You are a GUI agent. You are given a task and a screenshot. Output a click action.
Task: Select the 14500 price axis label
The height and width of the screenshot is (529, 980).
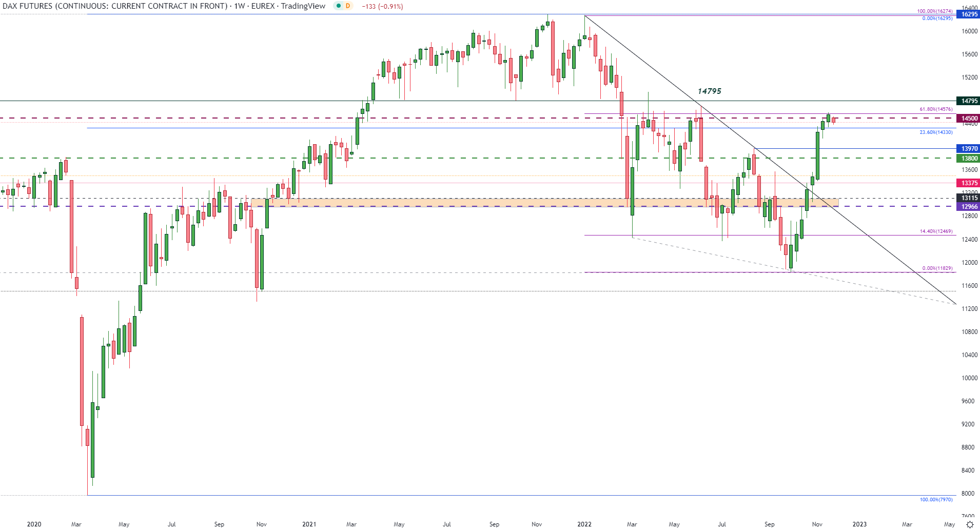point(968,119)
